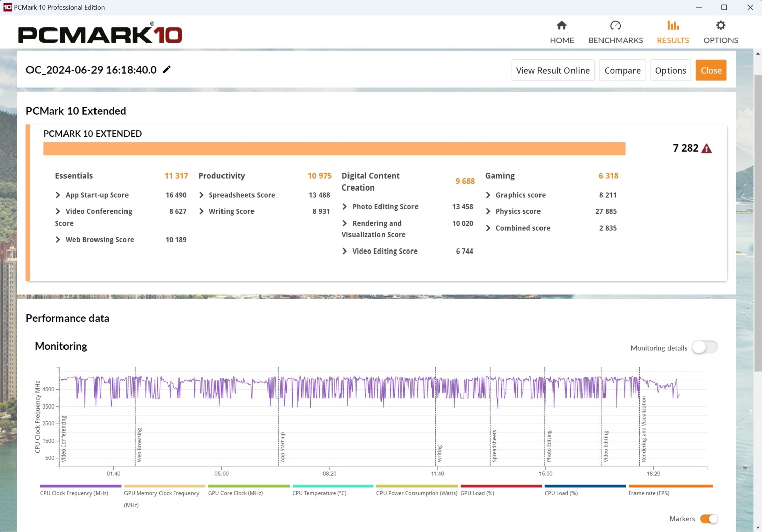Click the PCMark 10 logo

(x=100, y=34)
